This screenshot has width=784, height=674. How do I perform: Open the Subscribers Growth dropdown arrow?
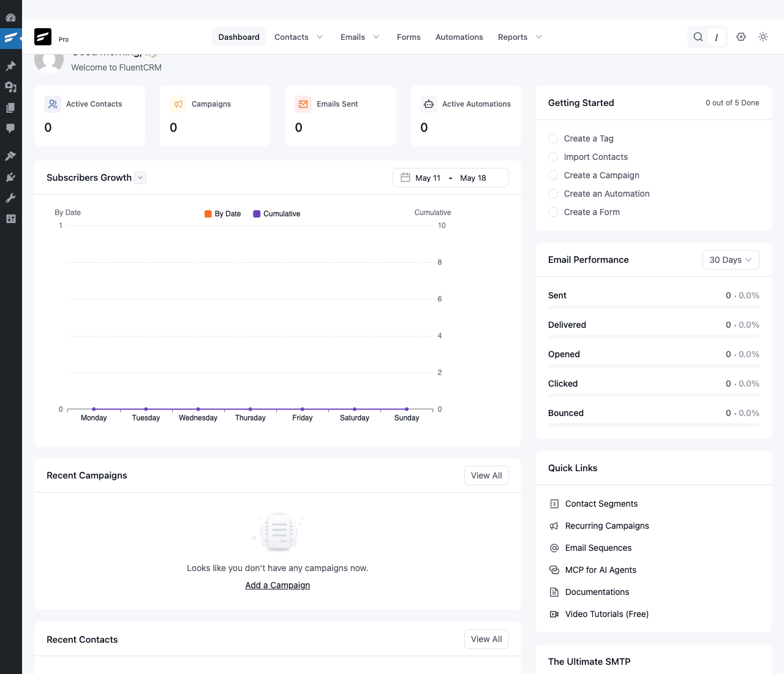click(x=140, y=178)
